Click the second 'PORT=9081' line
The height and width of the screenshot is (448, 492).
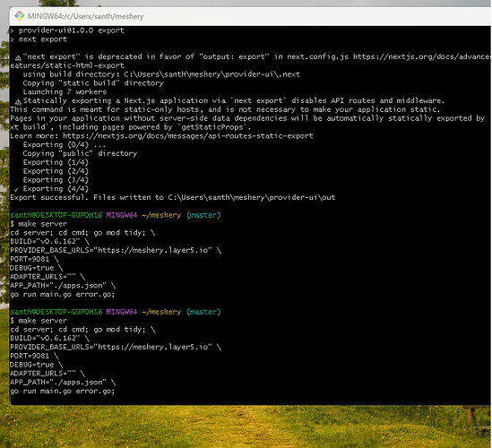tap(34, 356)
